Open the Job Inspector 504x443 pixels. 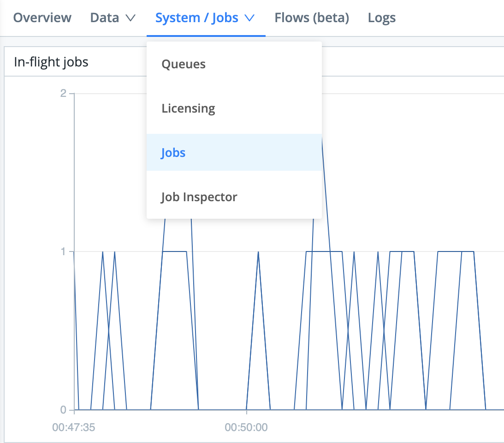[199, 197]
